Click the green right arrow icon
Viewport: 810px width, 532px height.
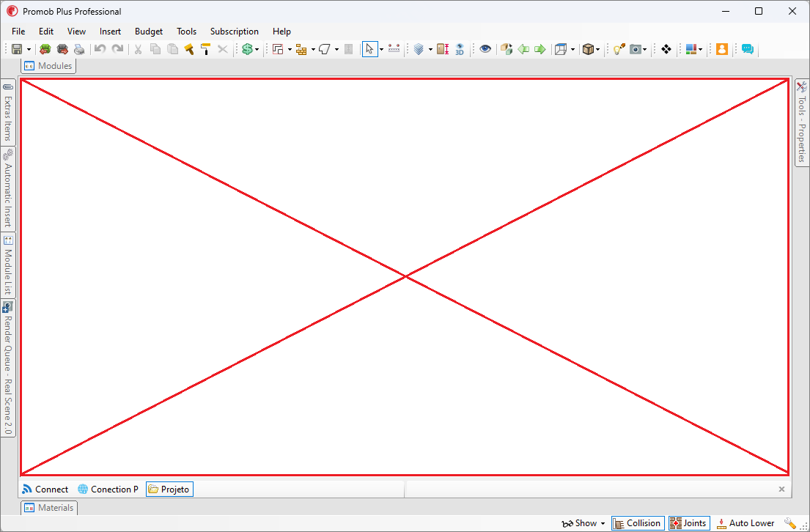tap(540, 49)
